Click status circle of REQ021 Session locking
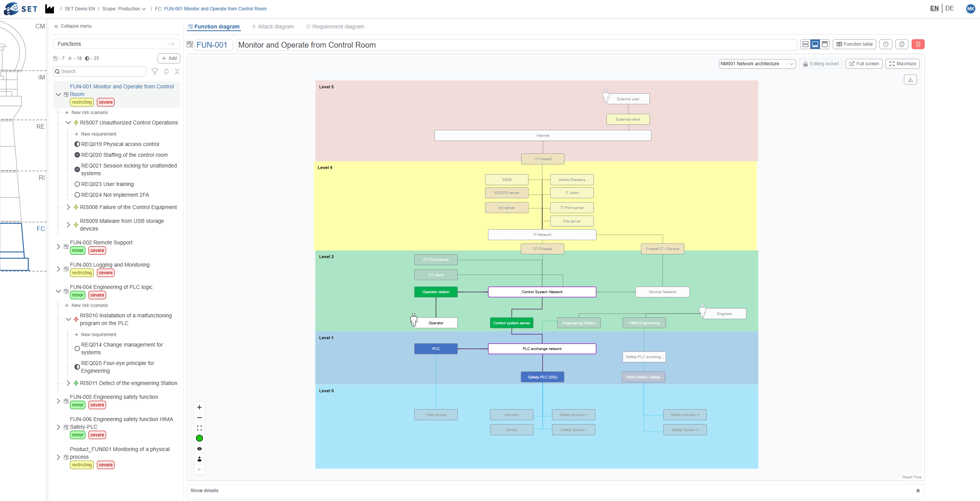 tap(77, 169)
